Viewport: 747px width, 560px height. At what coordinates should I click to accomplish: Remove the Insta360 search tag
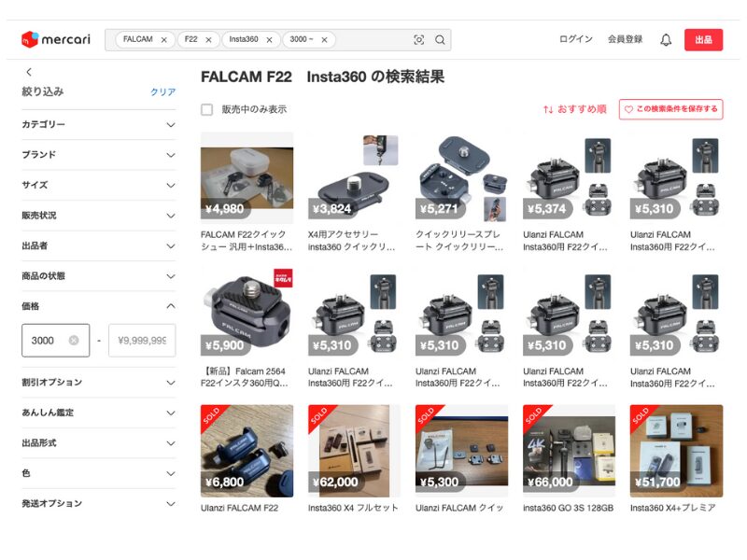point(269,40)
